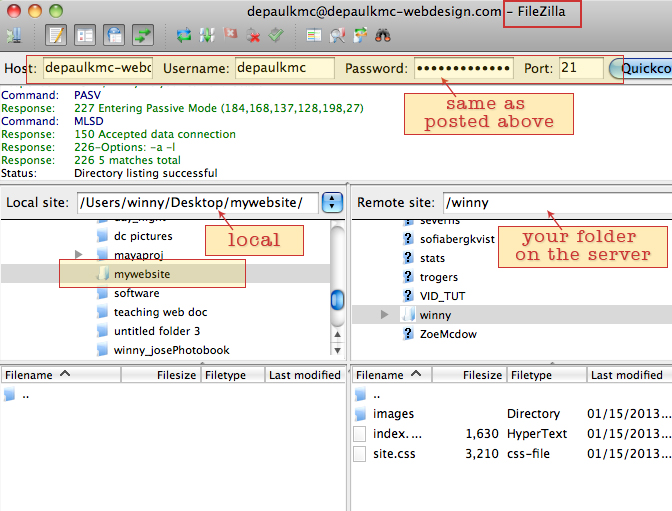672x511 pixels.
Task: Click the Password input field
Action: [464, 68]
